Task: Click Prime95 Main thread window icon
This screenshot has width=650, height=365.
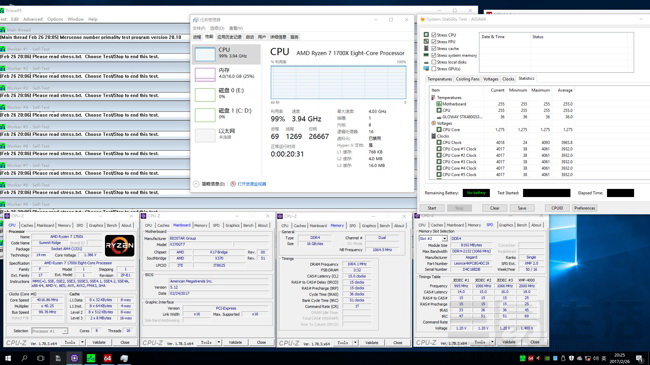Action: pyautogui.click(x=3, y=30)
